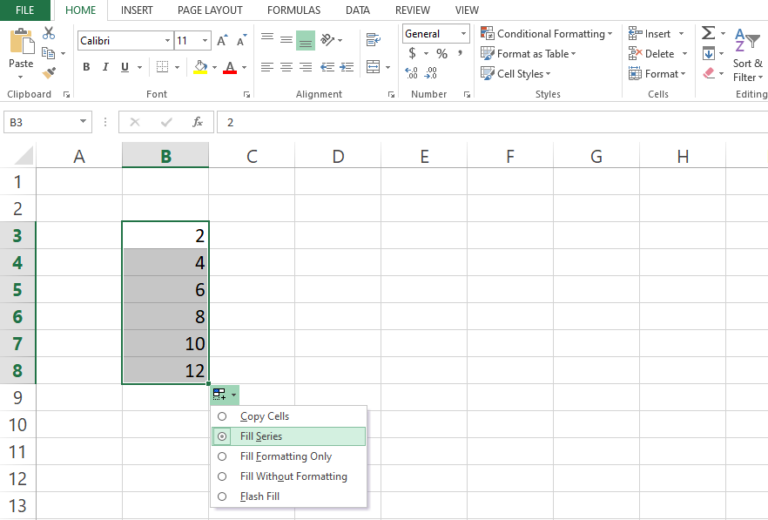Apply Percent Style format
This screenshot has width=768, height=520.
pos(442,53)
